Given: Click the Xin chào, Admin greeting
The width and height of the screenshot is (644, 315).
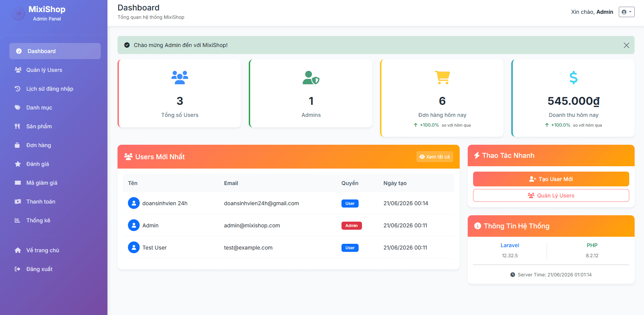Looking at the screenshot, I should coord(592,12).
